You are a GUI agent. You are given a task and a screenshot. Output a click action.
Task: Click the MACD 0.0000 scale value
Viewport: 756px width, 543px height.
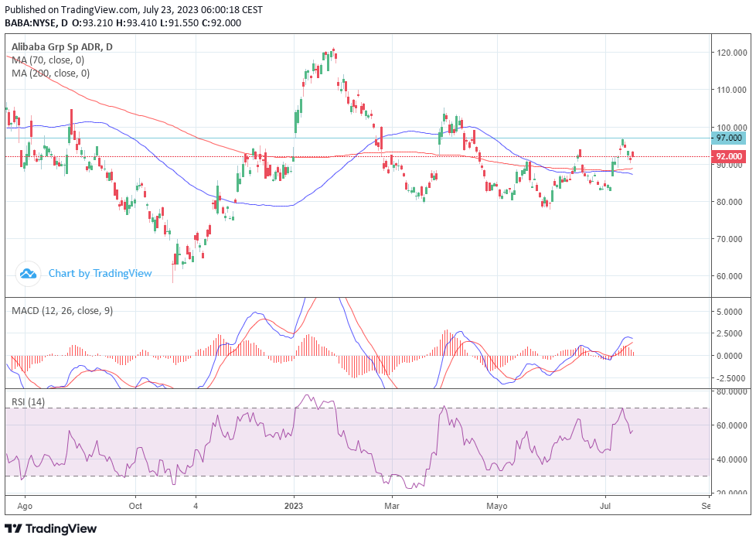(x=730, y=356)
